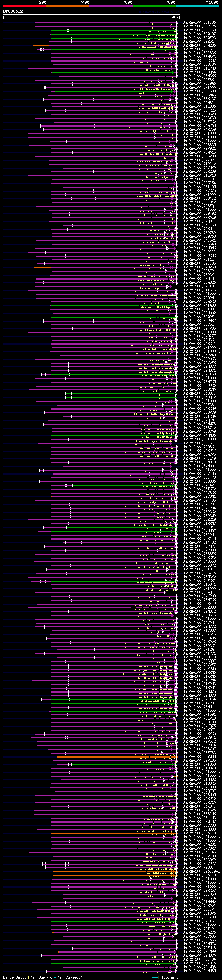This screenshot has width=222, height=980.
Task: Select hit UniRef100_A9FGB1
Action: click(199, 405)
